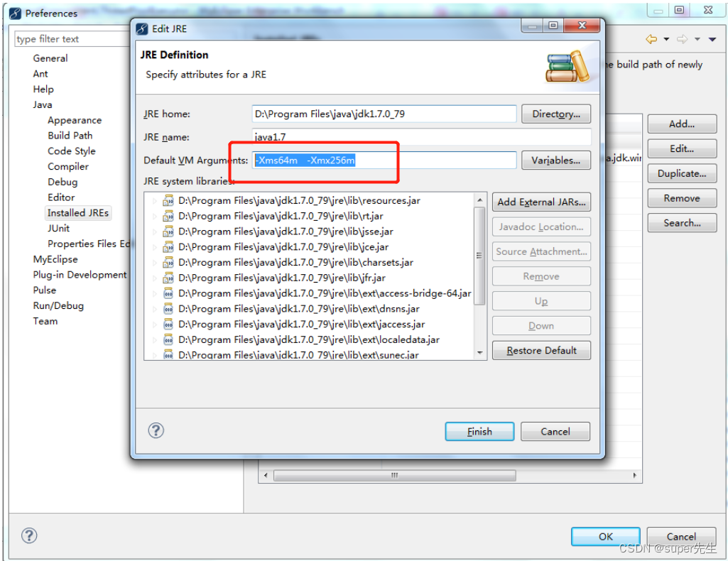728x561 pixels.
Task: Select Build Path under Java
Action: point(70,136)
